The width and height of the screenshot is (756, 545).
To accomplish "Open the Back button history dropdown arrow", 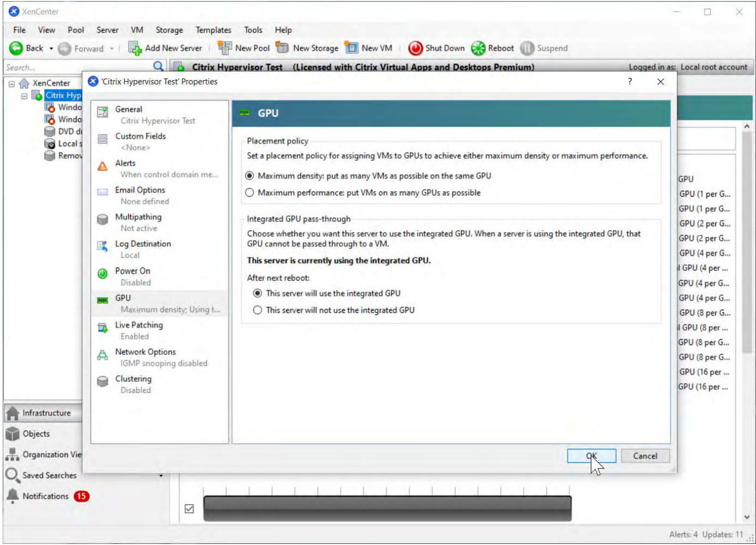I will pyautogui.click(x=51, y=49).
